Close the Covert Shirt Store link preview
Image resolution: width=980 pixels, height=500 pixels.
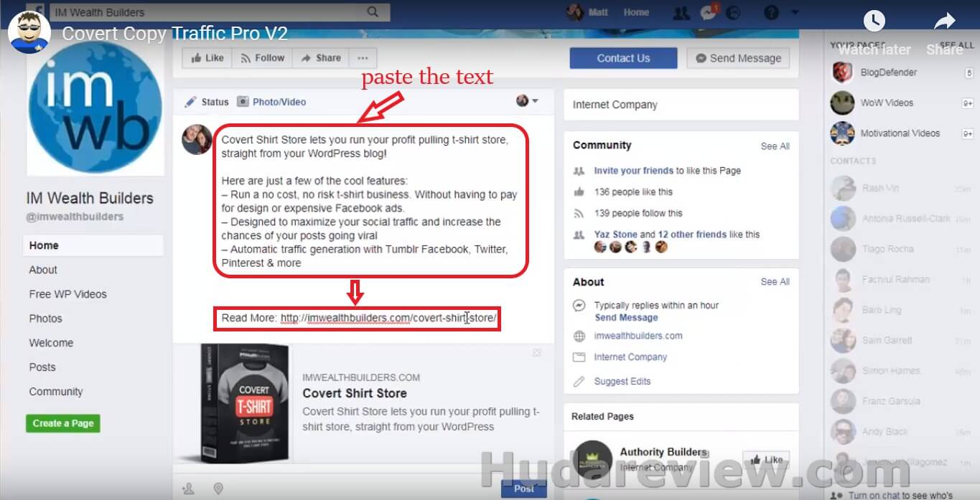click(x=536, y=353)
